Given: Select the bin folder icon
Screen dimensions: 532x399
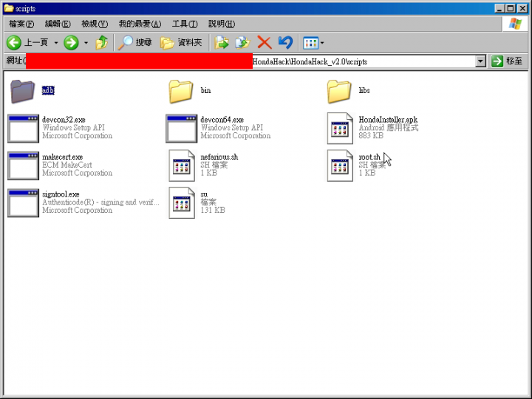Looking at the screenshot, I should tap(181, 92).
